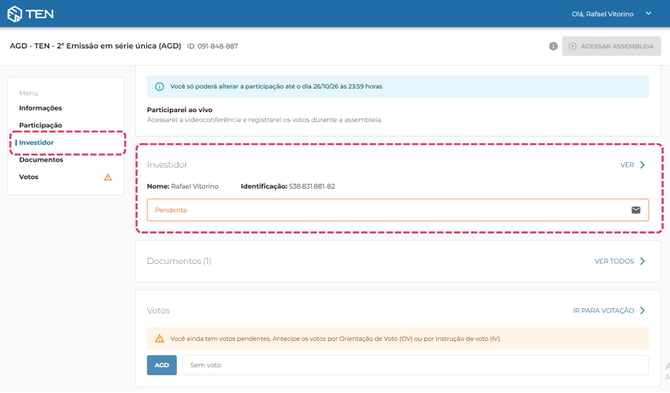Image resolution: width=670 pixels, height=393 pixels.
Task: Click the Sem voto field
Action: point(415,365)
